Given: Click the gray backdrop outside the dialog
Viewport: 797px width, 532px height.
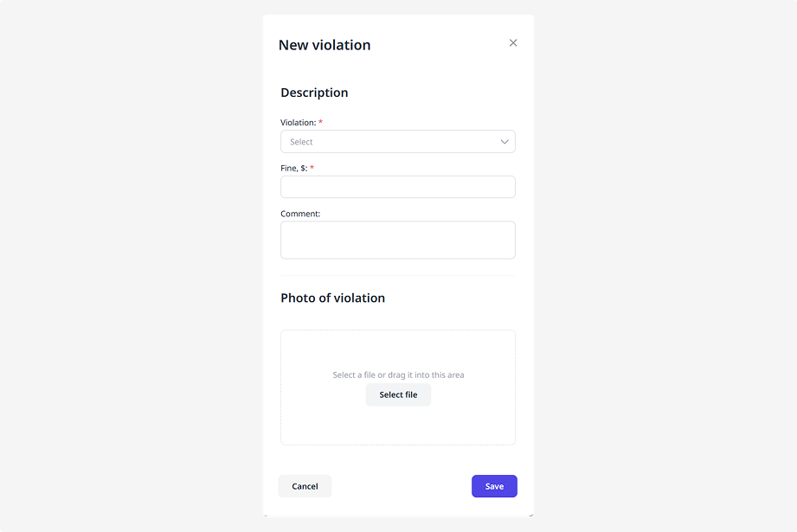Looking at the screenshot, I should [x=130, y=260].
